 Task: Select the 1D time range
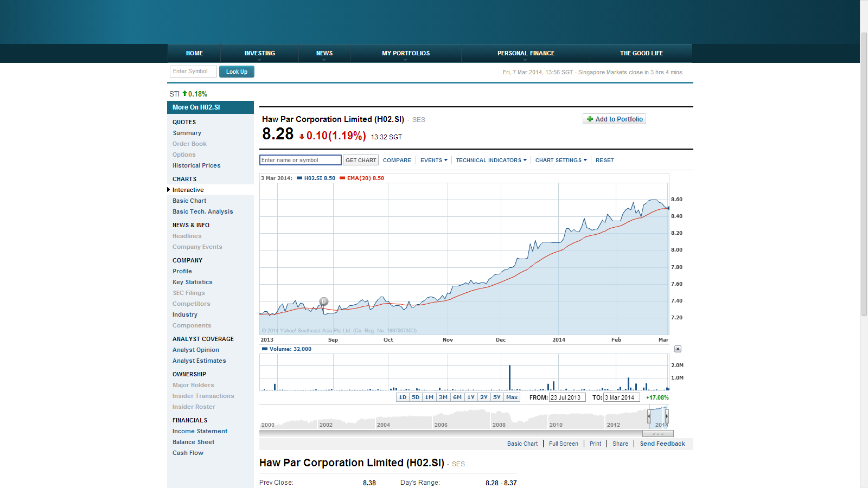pos(403,397)
